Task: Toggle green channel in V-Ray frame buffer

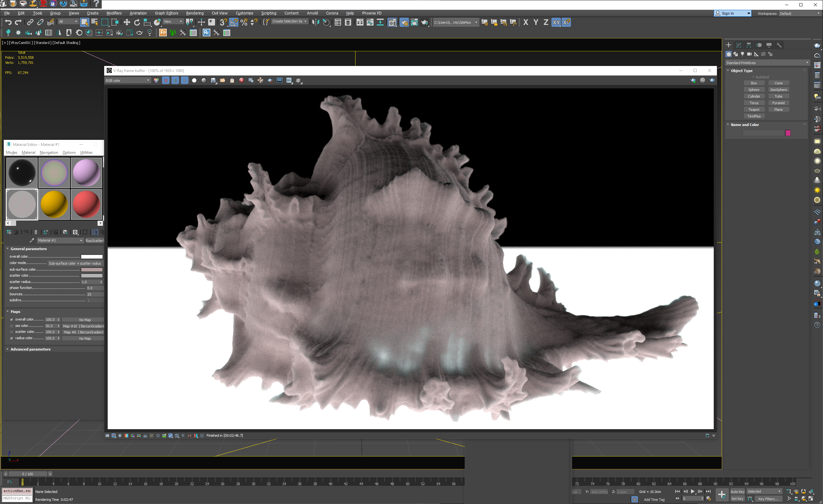Action: click(x=175, y=81)
